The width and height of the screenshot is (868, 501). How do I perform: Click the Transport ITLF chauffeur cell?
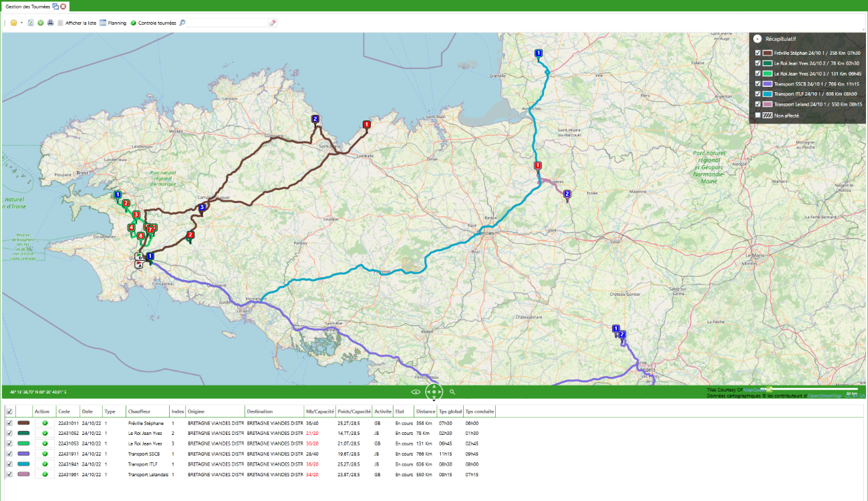(142, 464)
